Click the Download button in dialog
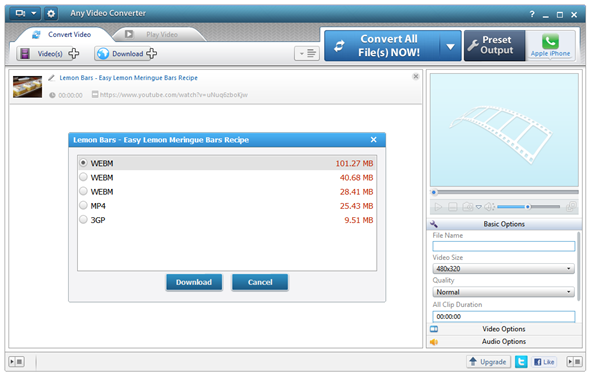Screen dimensions: 590x375 194,282
